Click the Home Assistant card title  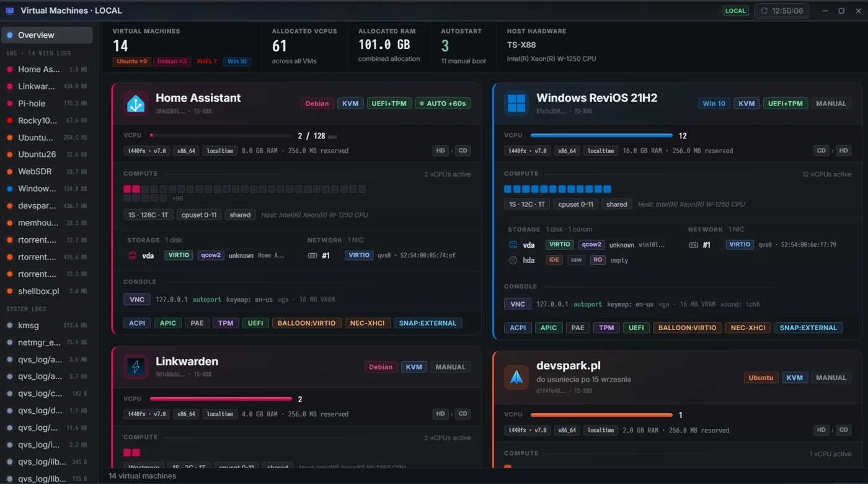coord(198,97)
